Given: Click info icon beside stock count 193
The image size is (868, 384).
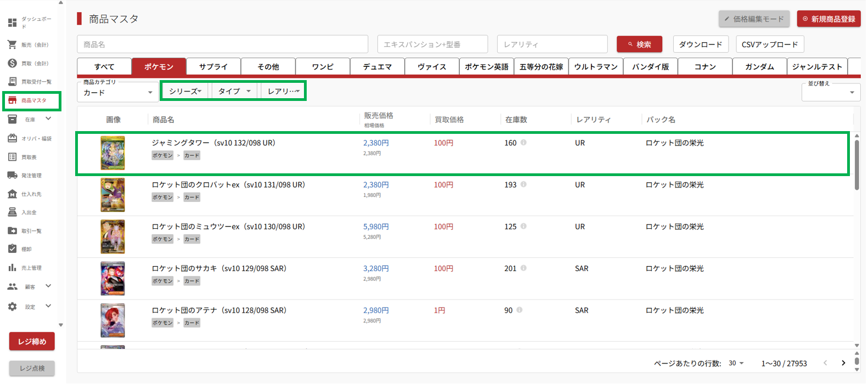Looking at the screenshot, I should [x=523, y=184].
